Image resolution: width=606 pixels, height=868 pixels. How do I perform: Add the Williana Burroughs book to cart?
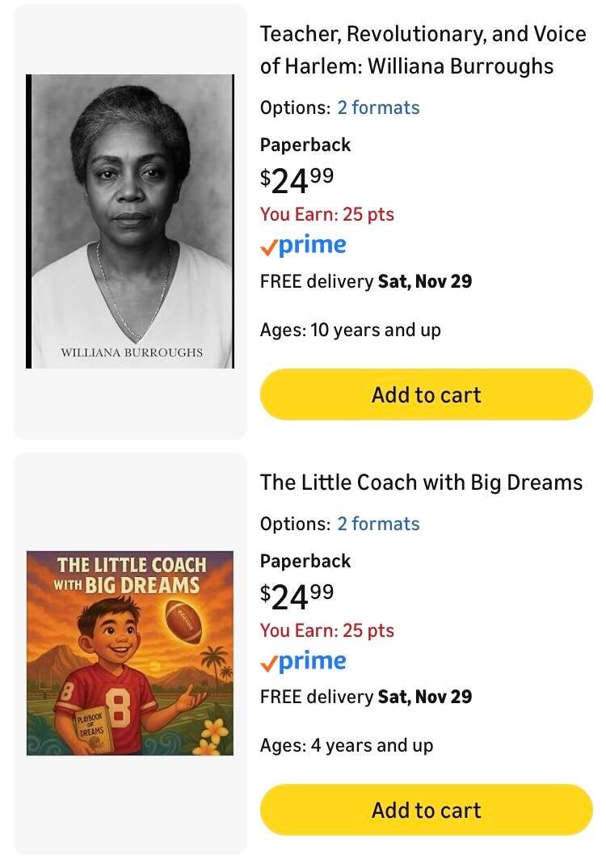tap(427, 394)
